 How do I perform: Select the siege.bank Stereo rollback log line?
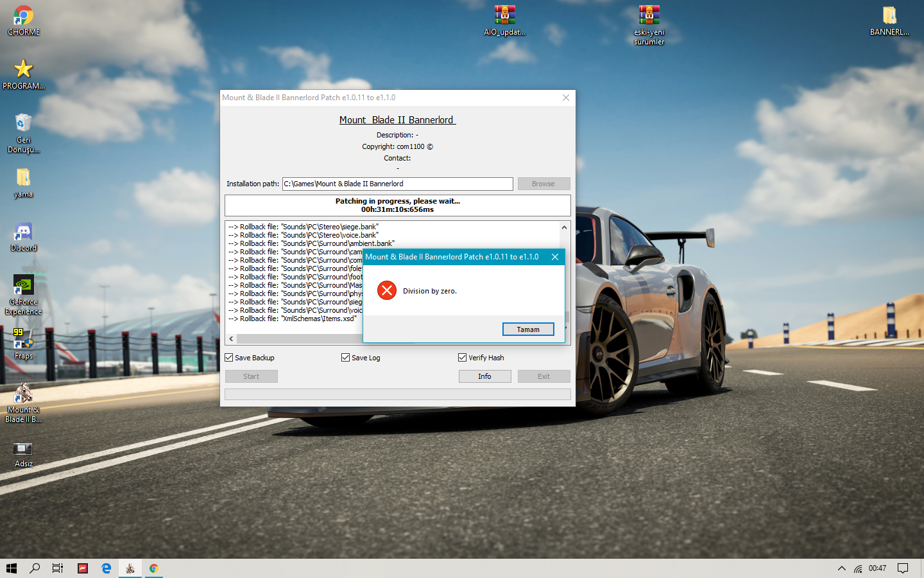point(304,227)
